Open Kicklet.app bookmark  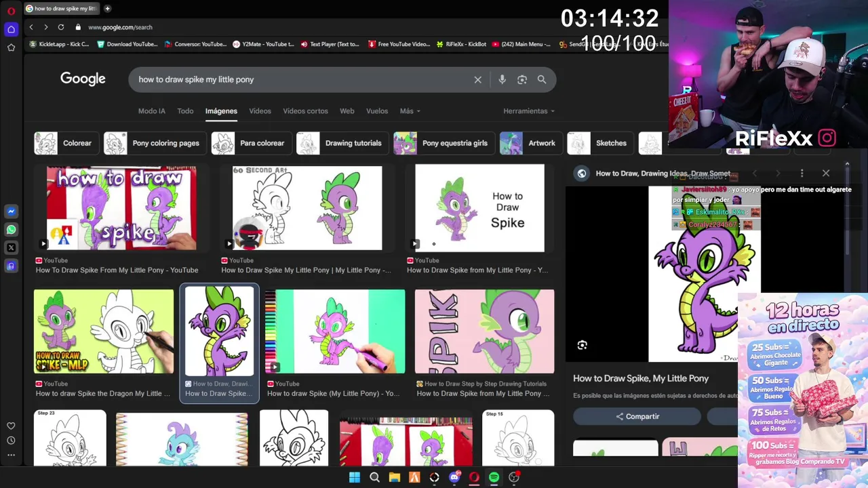59,44
